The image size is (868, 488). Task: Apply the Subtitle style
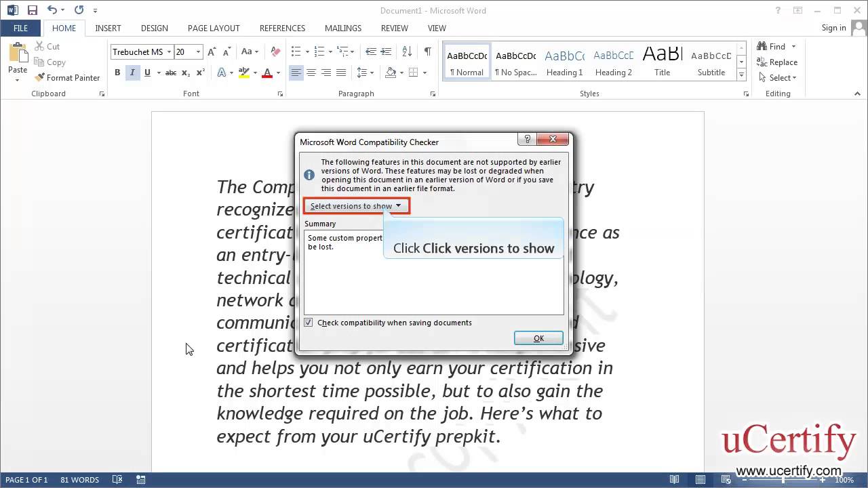[711, 62]
